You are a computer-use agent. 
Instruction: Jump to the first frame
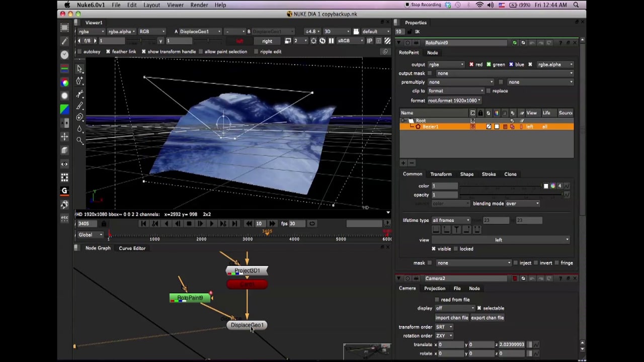click(143, 224)
